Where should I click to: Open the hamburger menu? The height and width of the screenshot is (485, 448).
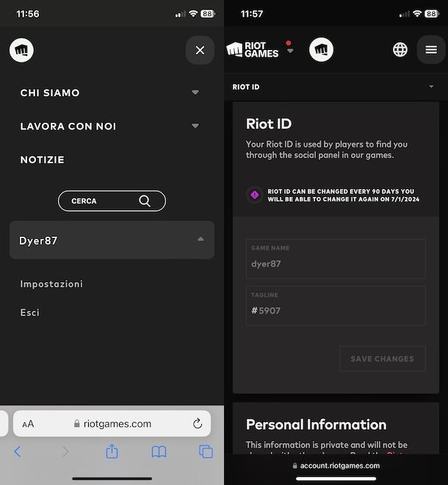(x=431, y=49)
